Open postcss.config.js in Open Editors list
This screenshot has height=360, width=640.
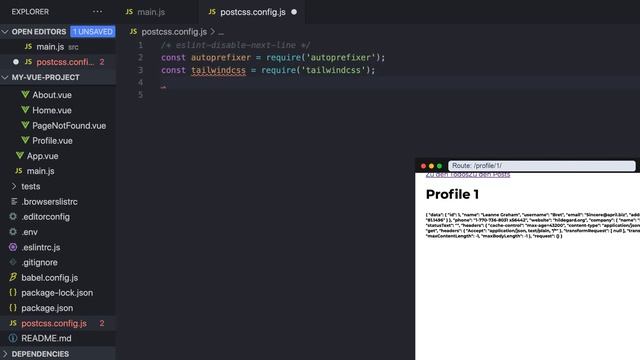58,62
